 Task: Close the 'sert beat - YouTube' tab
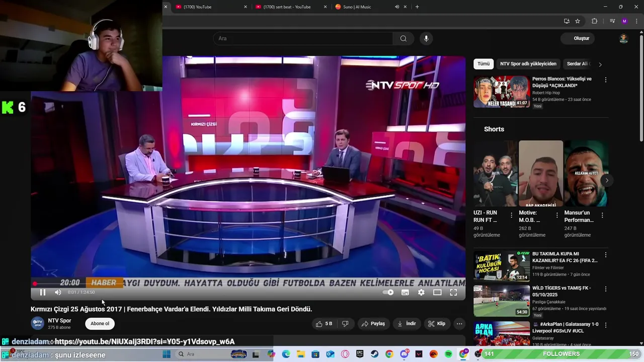[x=325, y=7]
